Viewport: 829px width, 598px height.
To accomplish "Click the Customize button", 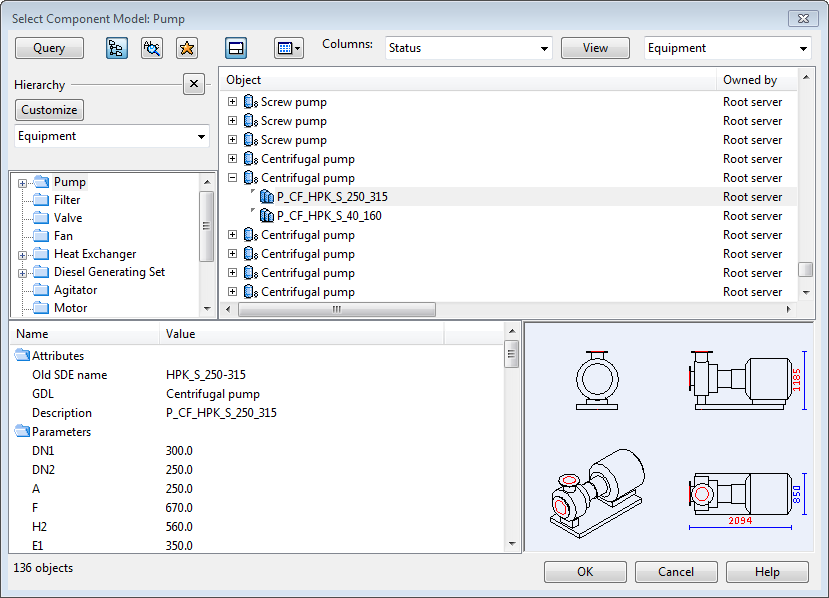I will 49,110.
